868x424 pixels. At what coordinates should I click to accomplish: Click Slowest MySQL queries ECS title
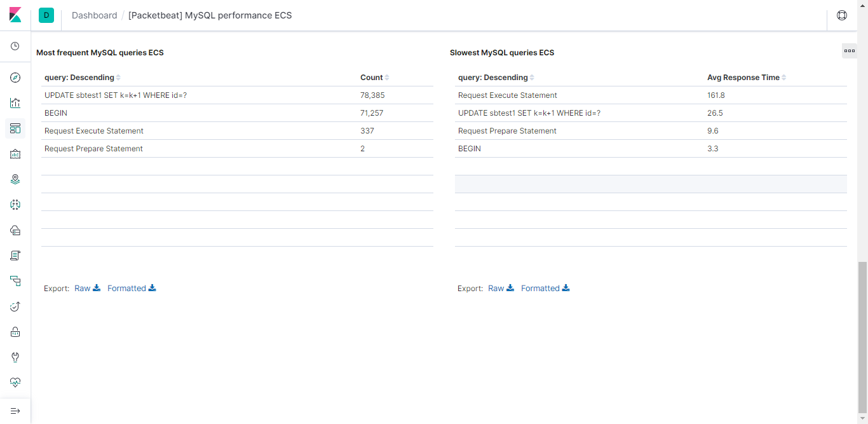(x=502, y=53)
